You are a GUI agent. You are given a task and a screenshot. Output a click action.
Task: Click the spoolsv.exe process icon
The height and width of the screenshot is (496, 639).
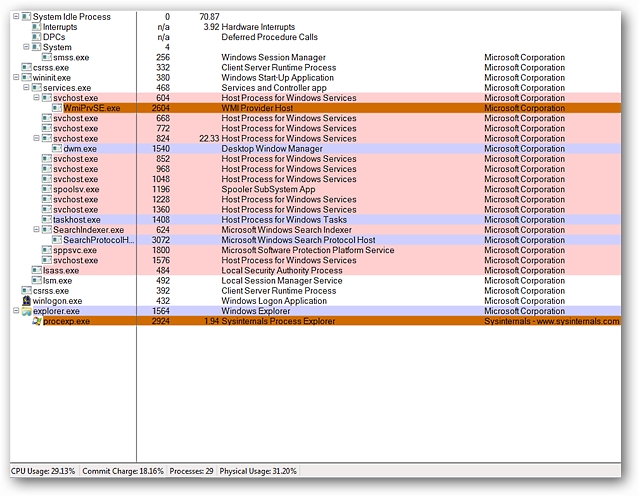click(47, 189)
